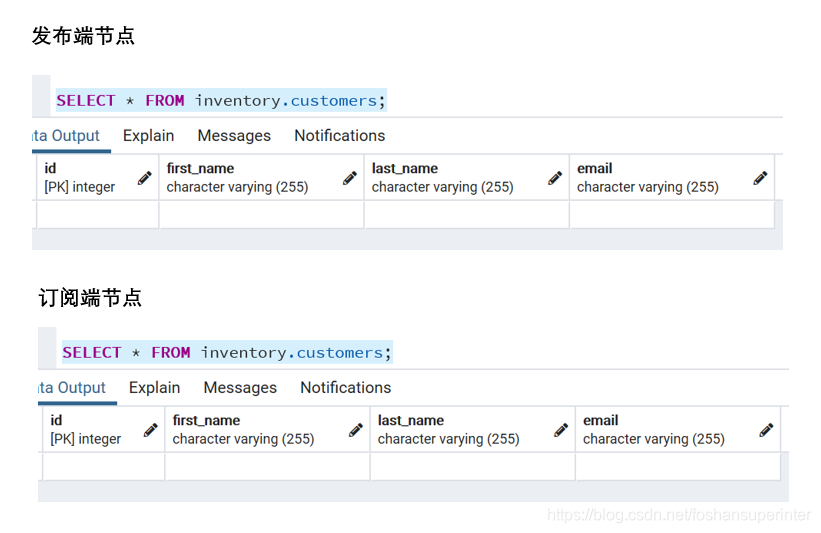Screen dimensions: 821x533
Task: Click the subscriber SELECT query text
Action: [226, 353]
